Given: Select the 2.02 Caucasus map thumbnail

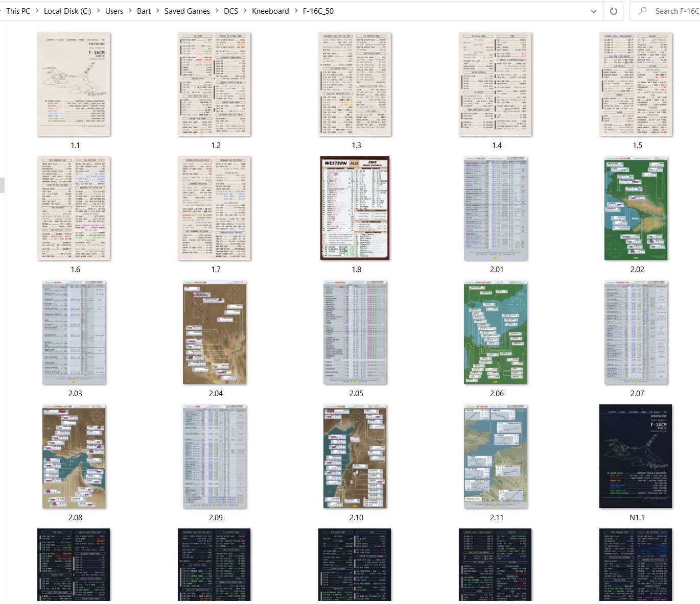Looking at the screenshot, I should (x=636, y=208).
